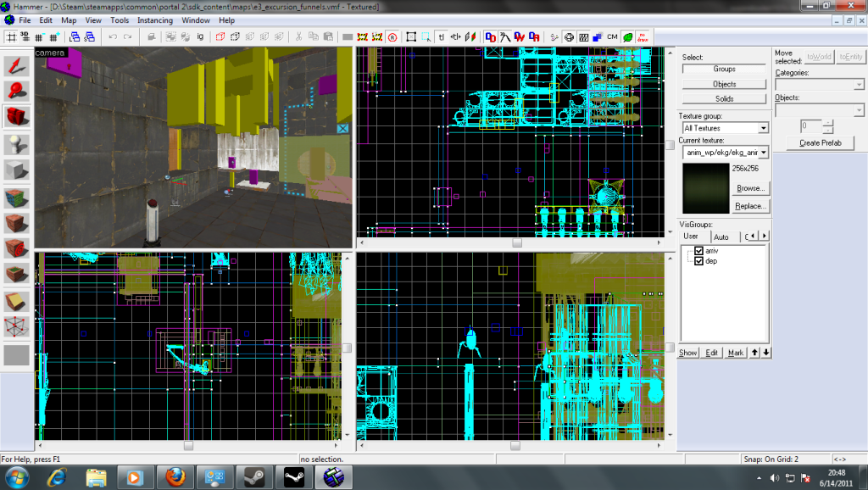The width and height of the screenshot is (868, 490).
Task: Open the Instancing menu
Action: 155,20
